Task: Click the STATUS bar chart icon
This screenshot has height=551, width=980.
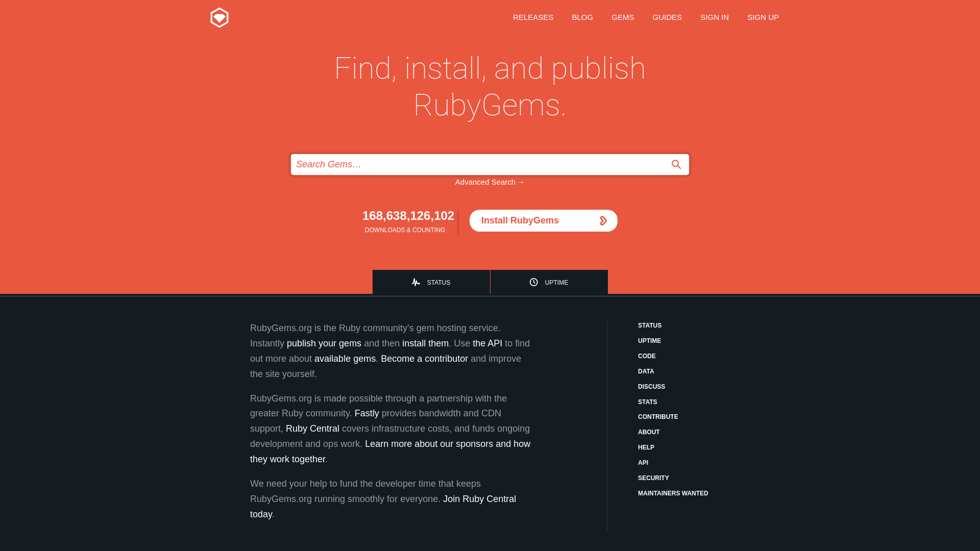Action: [x=416, y=282]
